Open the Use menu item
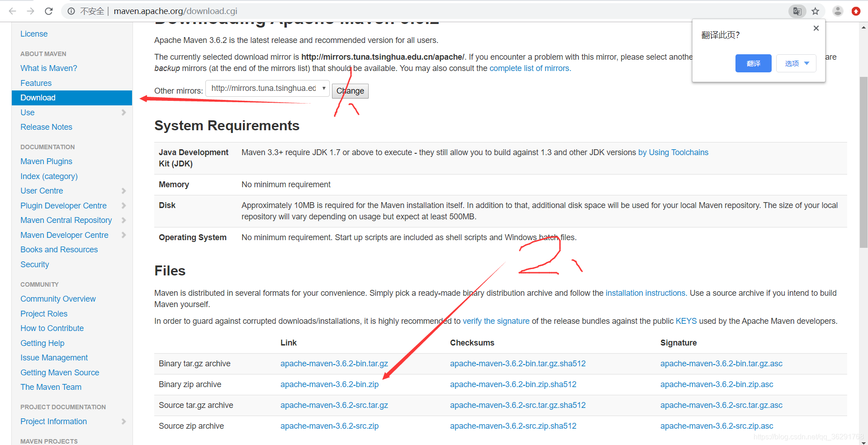The width and height of the screenshot is (868, 445). tap(28, 113)
